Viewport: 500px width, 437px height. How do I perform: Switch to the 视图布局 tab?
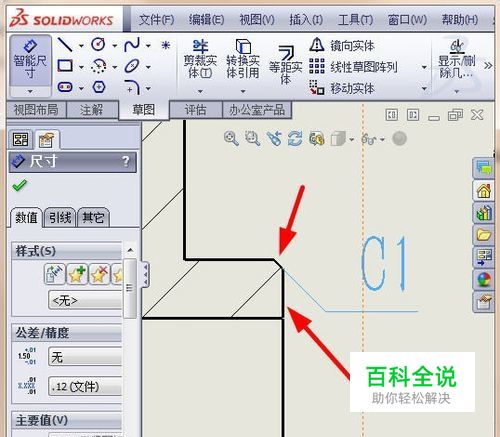pos(36,110)
